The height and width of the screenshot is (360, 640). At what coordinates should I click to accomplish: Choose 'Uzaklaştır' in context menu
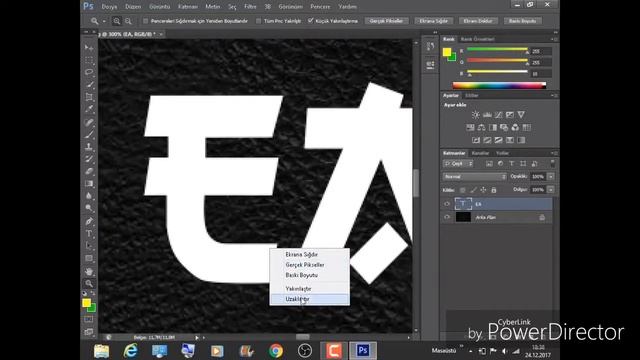[x=309, y=299]
